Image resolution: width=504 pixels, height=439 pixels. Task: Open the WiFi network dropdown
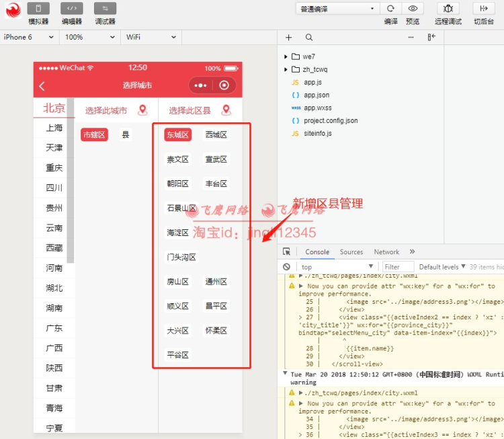click(151, 37)
